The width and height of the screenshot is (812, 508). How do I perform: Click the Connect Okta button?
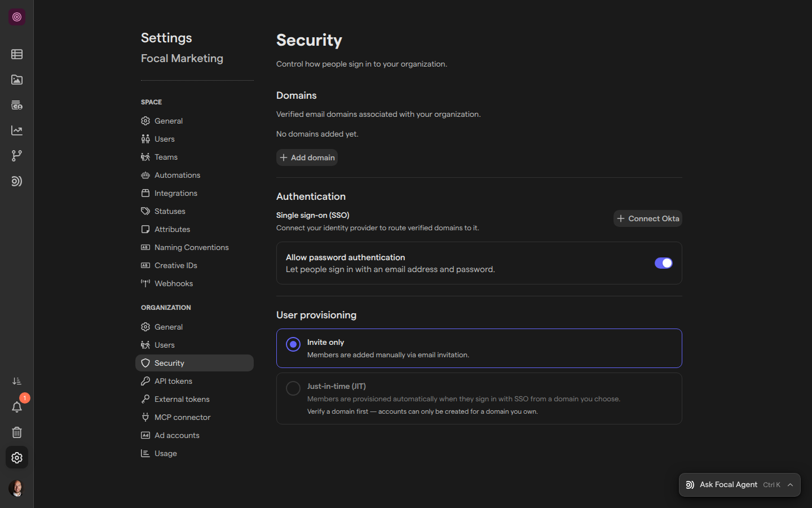coord(648,218)
